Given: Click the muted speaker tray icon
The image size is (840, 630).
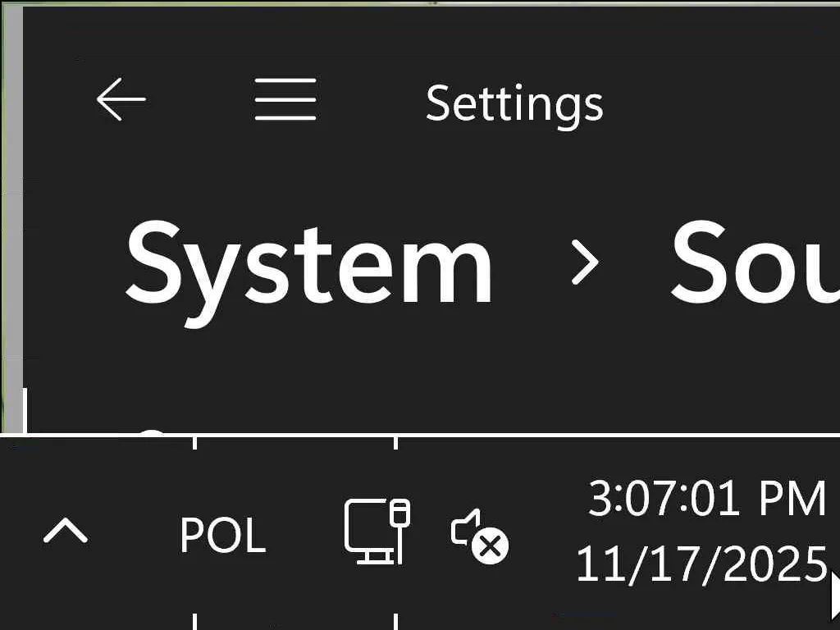Looking at the screenshot, I should click(479, 536).
